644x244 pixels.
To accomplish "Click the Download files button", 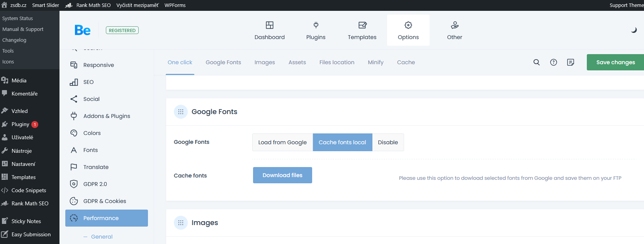I will point(282,175).
